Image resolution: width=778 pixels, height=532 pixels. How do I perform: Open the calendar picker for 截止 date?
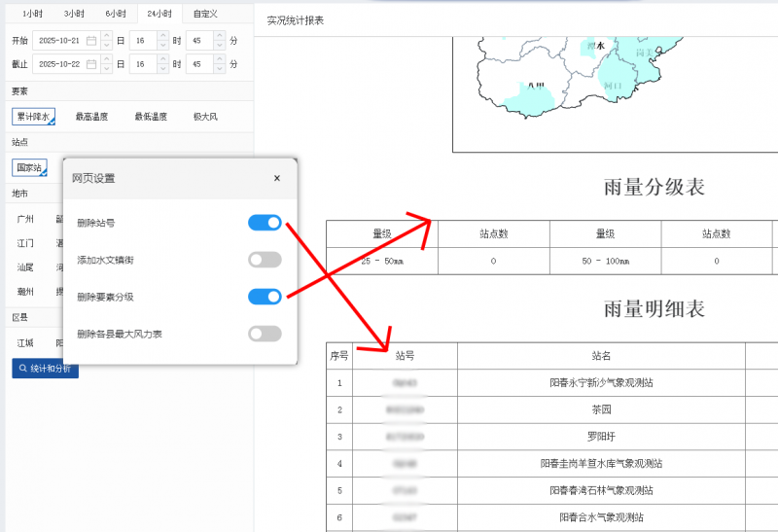coord(91,64)
